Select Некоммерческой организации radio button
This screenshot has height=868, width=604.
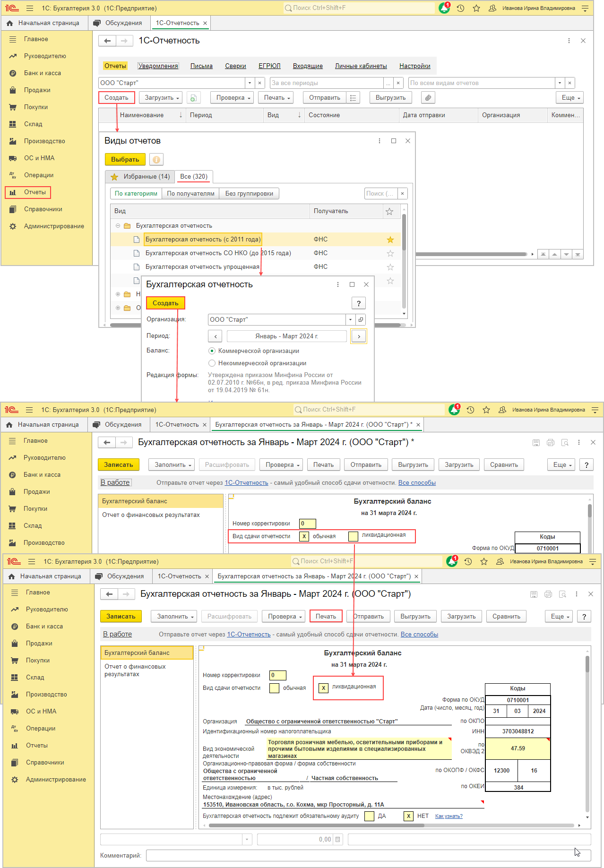212,363
